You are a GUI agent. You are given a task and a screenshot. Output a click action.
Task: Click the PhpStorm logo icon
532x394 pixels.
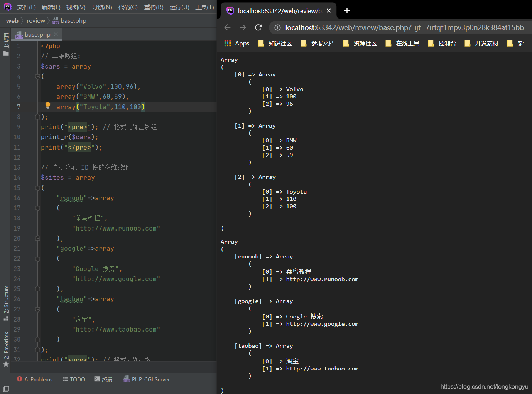point(7,7)
